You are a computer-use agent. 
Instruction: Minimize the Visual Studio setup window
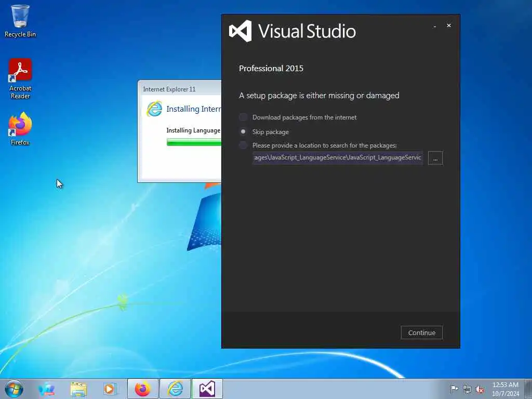coord(435,26)
